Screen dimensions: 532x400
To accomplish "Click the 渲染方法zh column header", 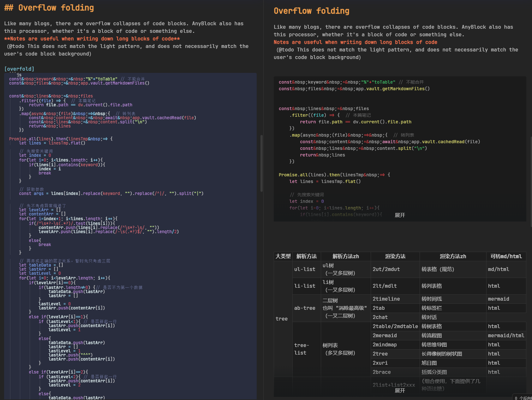I will pos(452,256).
